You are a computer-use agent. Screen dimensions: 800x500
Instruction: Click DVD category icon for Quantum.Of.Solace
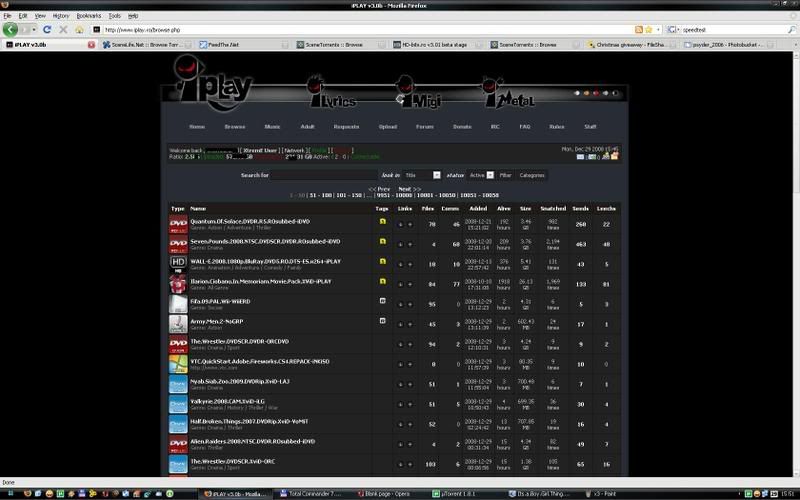click(x=178, y=224)
